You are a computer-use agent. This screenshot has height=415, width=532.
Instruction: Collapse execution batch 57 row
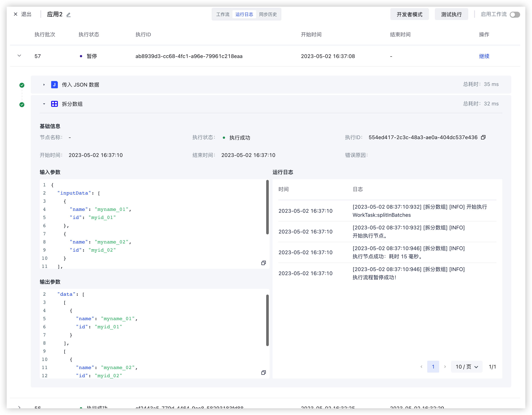coord(19,56)
